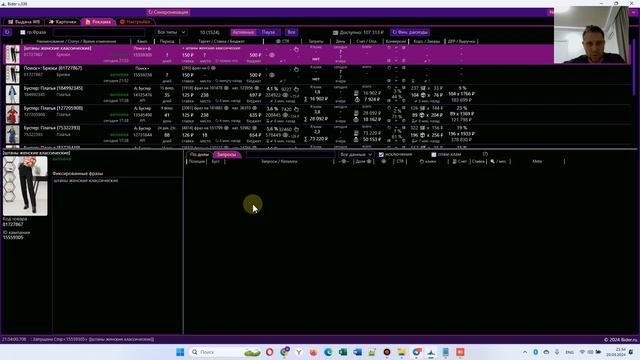640x360 pixels.
Task: Click the ENG language indicator in tray
Action: point(569,352)
